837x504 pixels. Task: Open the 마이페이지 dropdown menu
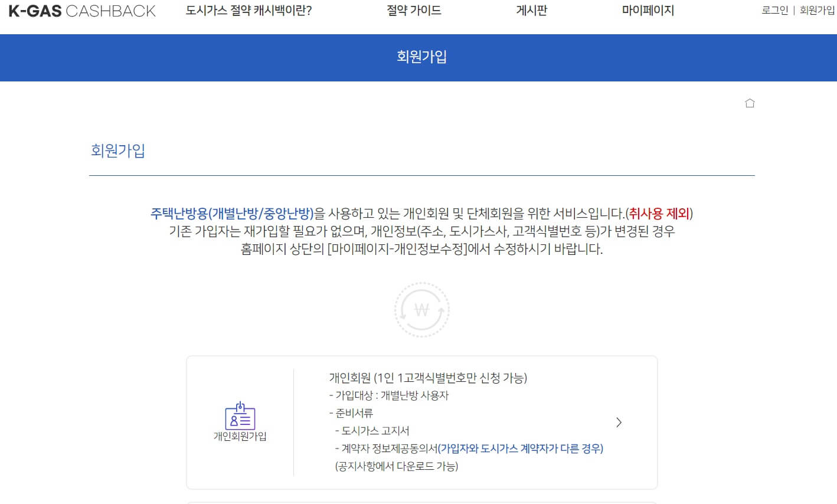(x=648, y=10)
